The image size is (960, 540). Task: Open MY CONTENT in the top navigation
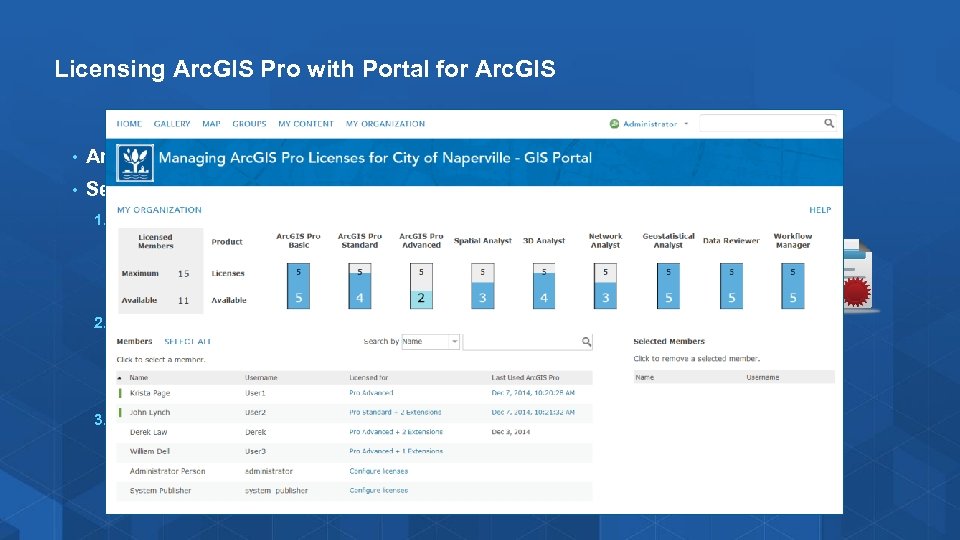[x=306, y=124]
